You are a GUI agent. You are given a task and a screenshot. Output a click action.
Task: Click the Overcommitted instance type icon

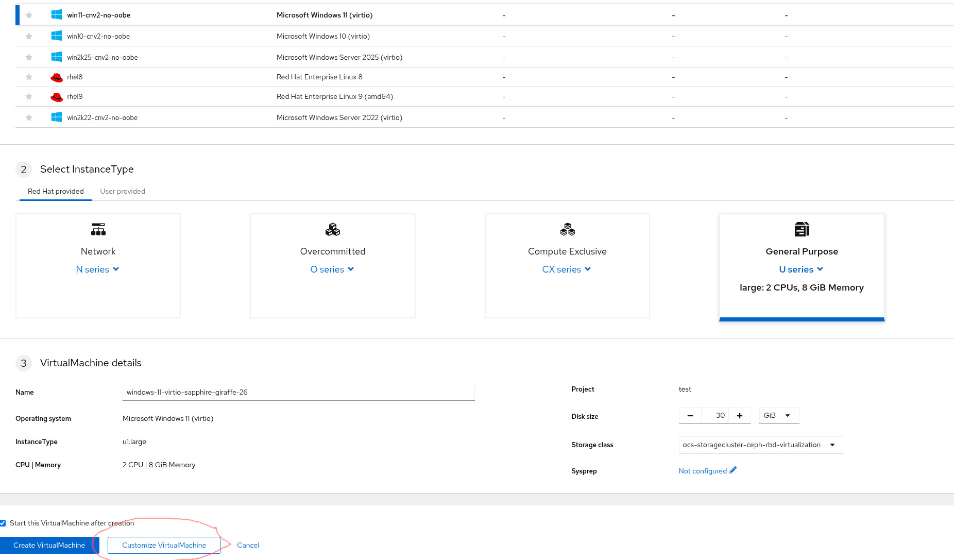tap(333, 229)
